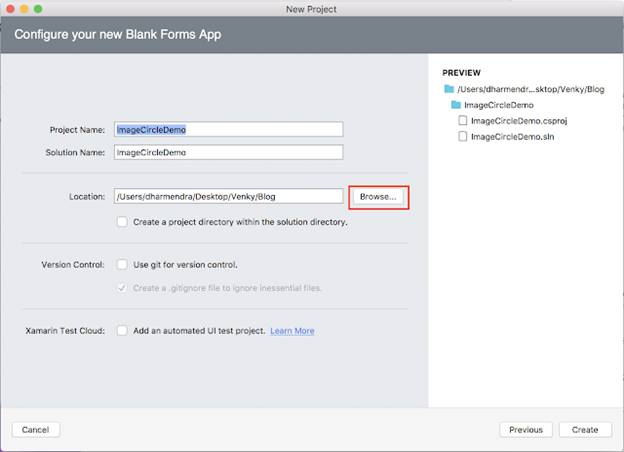Enable Create a project directory checkbox
The width and height of the screenshot is (624, 452).
coord(122,222)
